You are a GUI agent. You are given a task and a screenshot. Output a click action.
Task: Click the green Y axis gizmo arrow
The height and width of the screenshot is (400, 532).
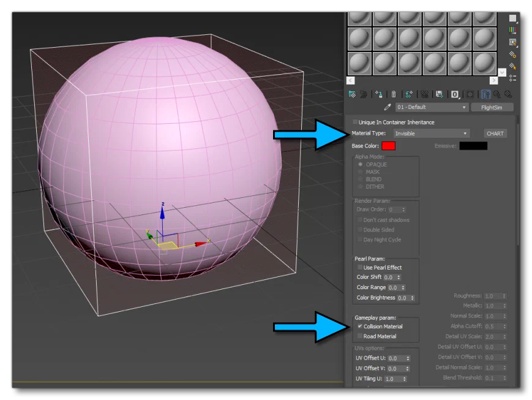149,235
